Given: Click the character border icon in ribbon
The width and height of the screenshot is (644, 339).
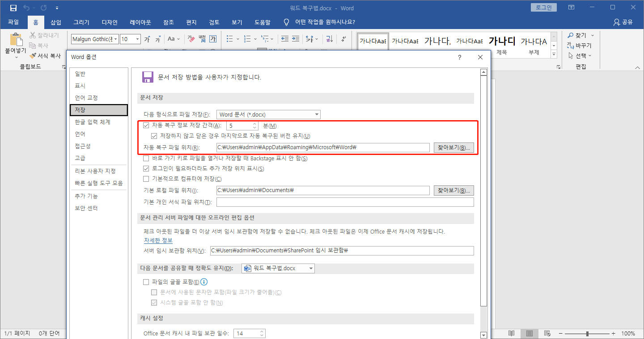Looking at the screenshot, I should pos(213,39).
